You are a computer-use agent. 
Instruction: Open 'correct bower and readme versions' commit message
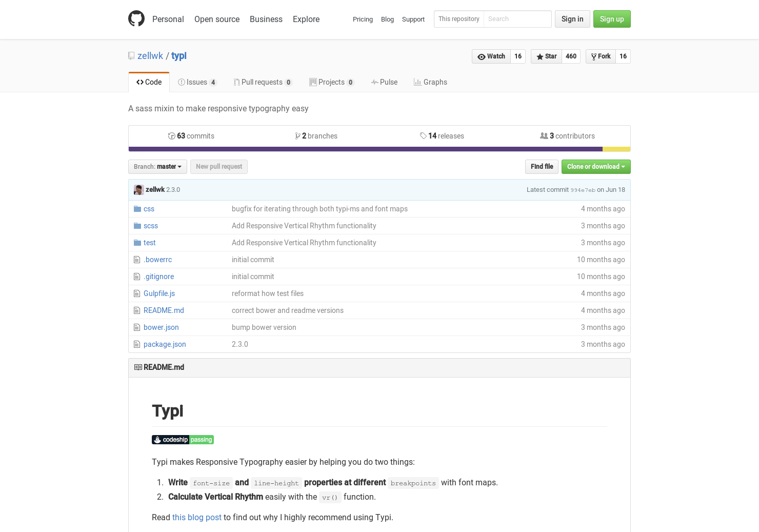(288, 310)
